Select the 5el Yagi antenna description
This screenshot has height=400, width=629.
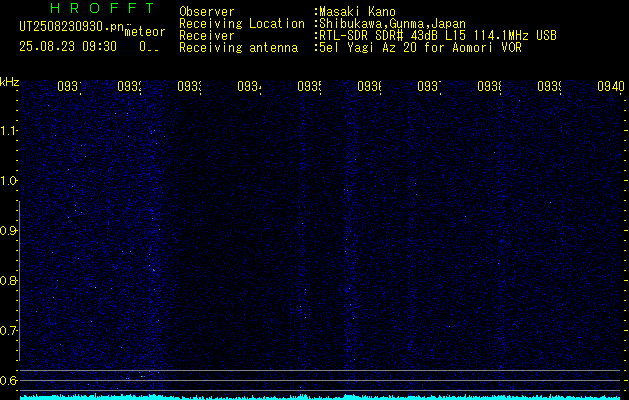click(x=418, y=48)
